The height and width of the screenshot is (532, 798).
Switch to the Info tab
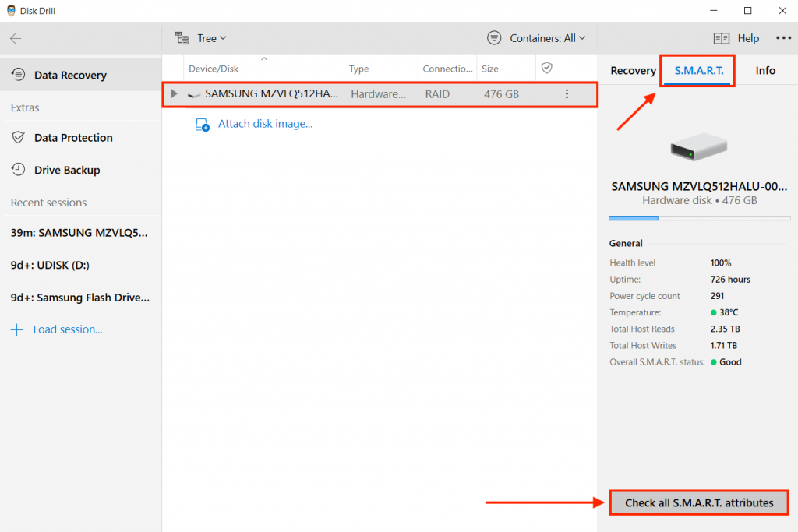click(765, 70)
